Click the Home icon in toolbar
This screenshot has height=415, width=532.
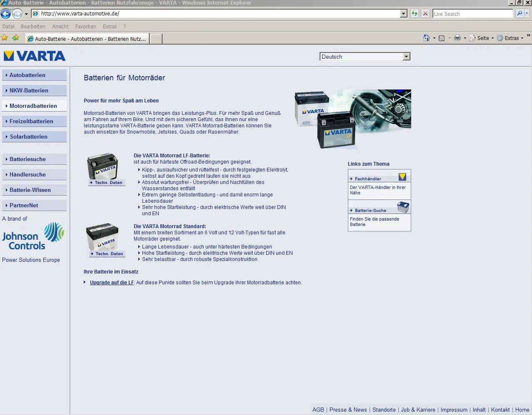pos(426,38)
